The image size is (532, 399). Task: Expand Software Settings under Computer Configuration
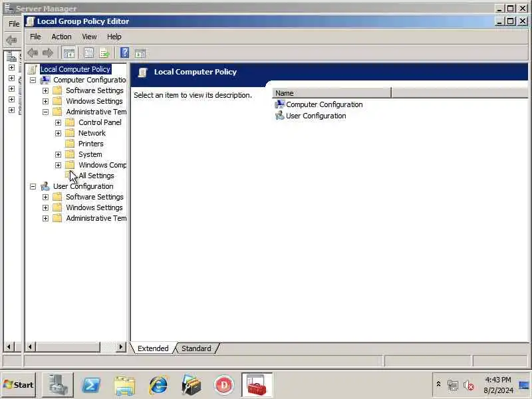point(45,90)
